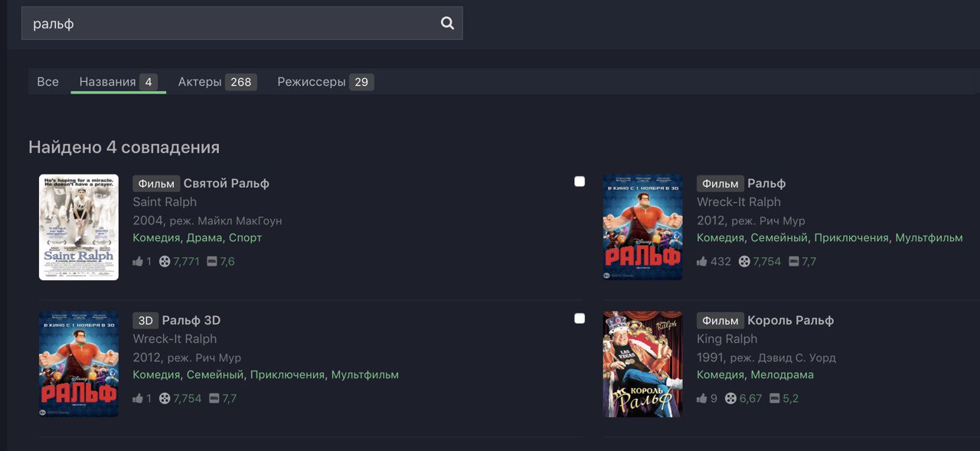The height and width of the screenshot is (451, 980).
Task: Click the IMDb rating icon showing 7,6
Action: (212, 261)
